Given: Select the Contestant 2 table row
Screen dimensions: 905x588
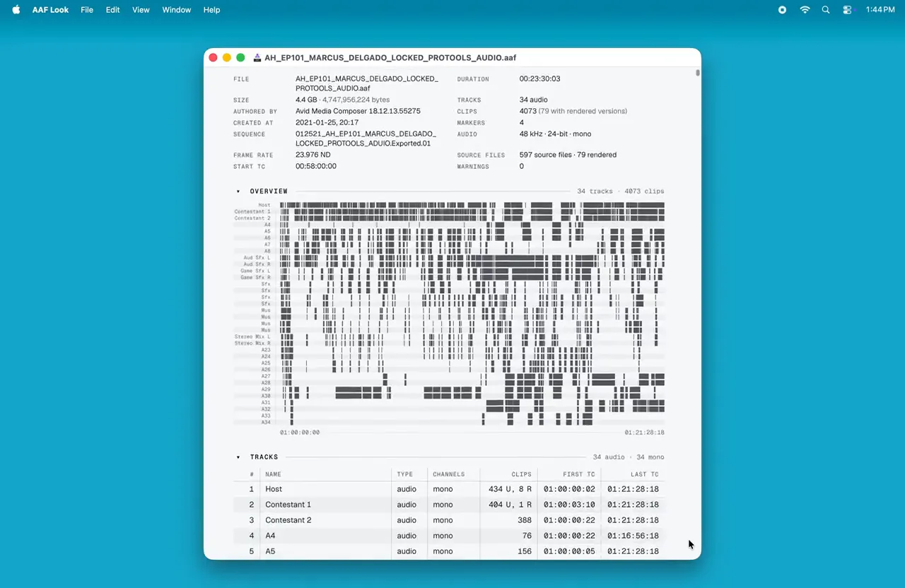Looking at the screenshot, I should (x=449, y=520).
